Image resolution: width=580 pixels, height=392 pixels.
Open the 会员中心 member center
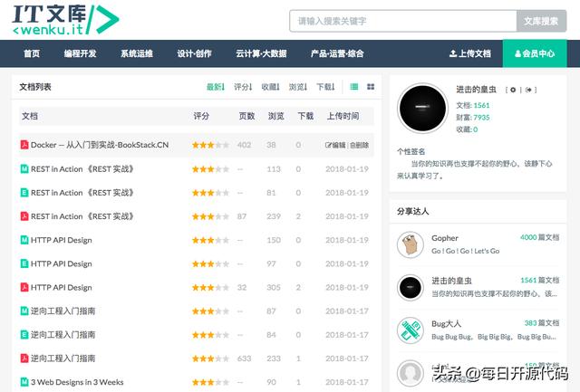535,53
